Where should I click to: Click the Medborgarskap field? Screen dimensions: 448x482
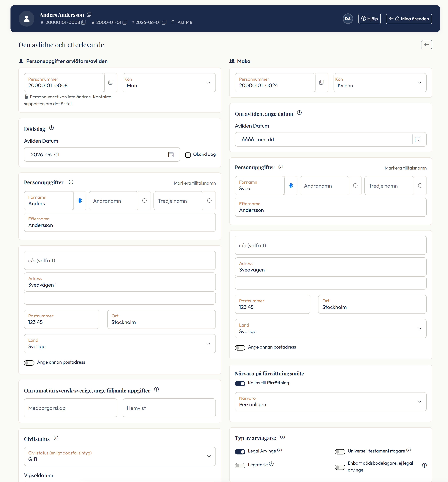click(x=71, y=408)
